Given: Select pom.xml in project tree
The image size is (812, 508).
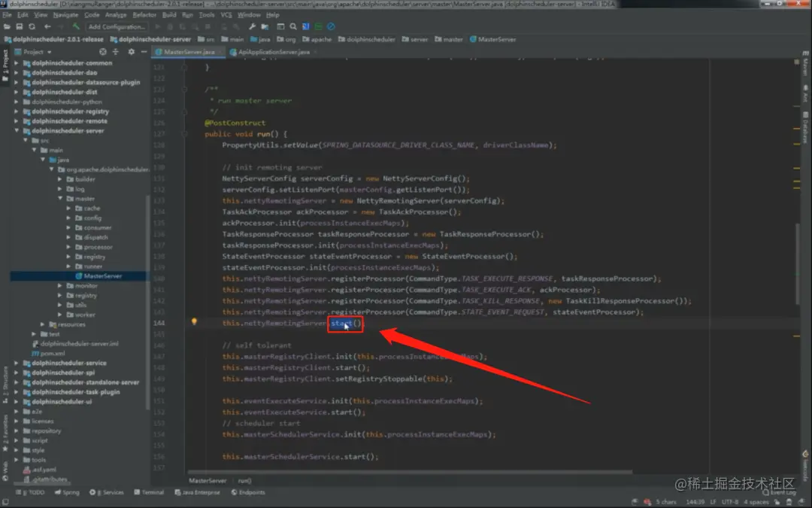Looking at the screenshot, I should (48, 353).
